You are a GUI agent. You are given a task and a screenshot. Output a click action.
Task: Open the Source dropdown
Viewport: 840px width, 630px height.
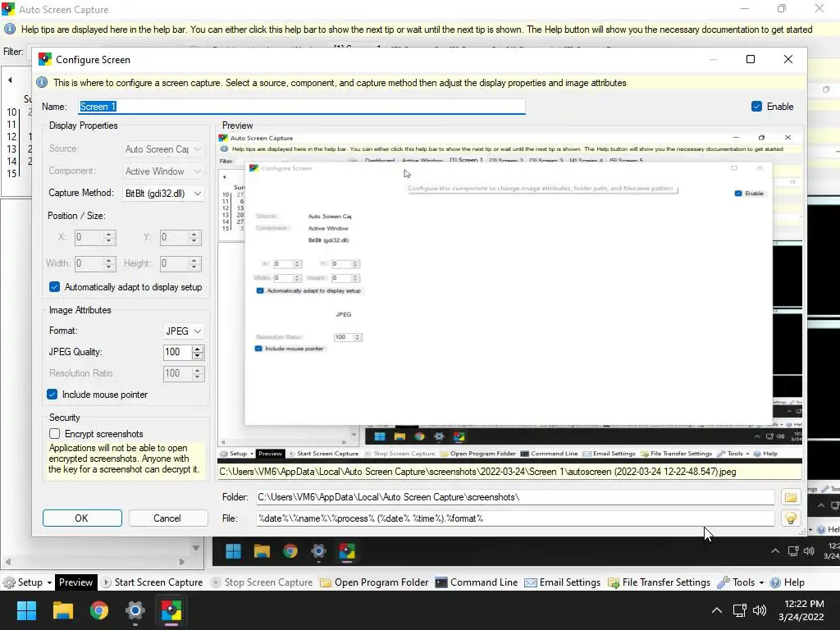[x=163, y=149]
